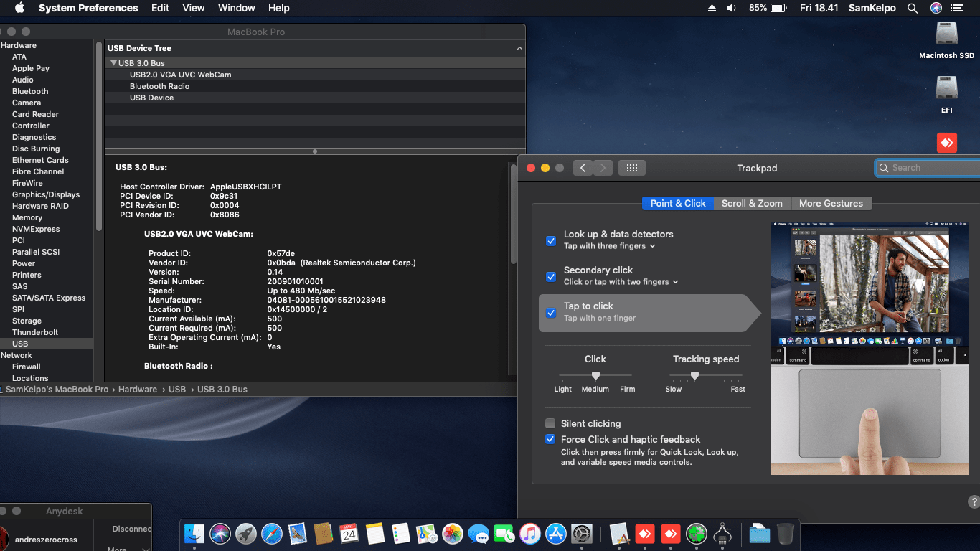The image size is (980, 551).
Task: Open the Calendar app in the Dock
Action: coord(349,533)
